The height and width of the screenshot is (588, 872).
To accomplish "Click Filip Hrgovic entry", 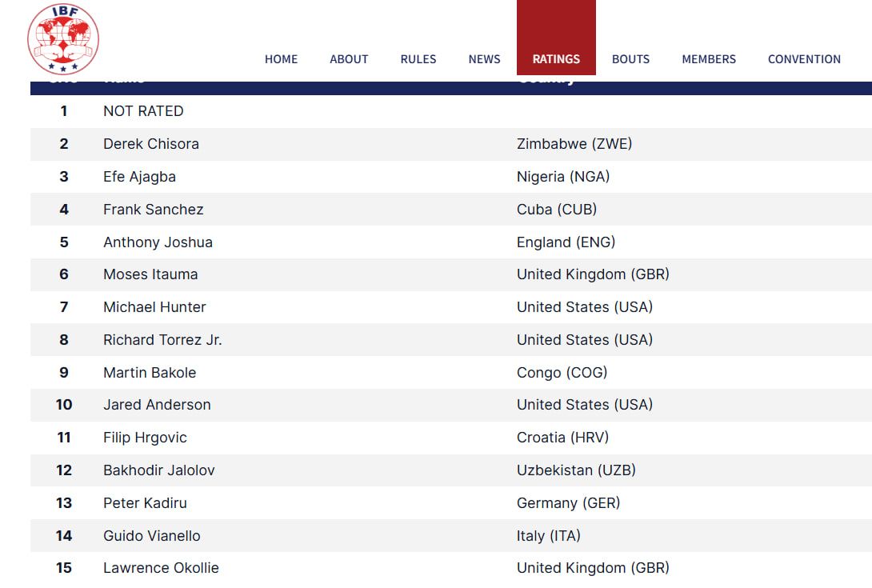I will coord(145,438).
